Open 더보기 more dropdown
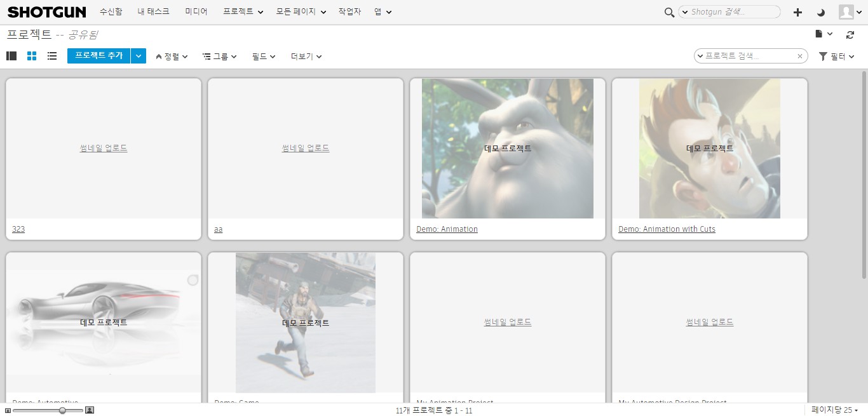The height and width of the screenshot is (416, 868). point(306,57)
